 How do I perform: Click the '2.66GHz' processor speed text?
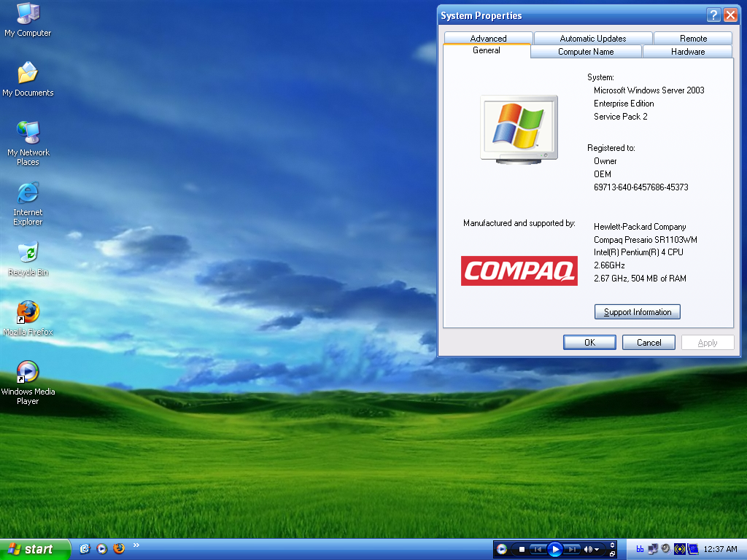[x=609, y=265]
